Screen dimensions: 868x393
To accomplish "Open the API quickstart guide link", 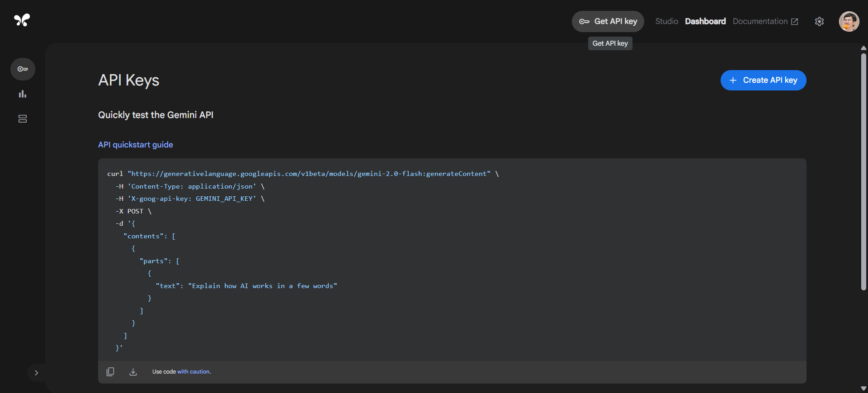I will click(x=136, y=145).
